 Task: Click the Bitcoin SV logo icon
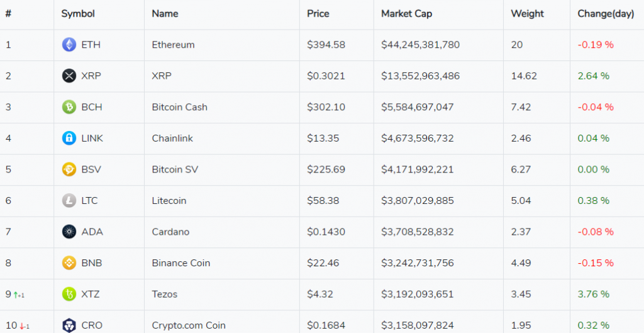[x=69, y=169]
